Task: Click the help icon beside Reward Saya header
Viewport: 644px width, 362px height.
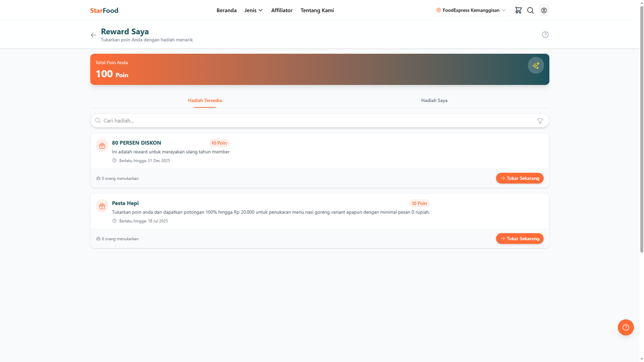Action: pyautogui.click(x=545, y=35)
